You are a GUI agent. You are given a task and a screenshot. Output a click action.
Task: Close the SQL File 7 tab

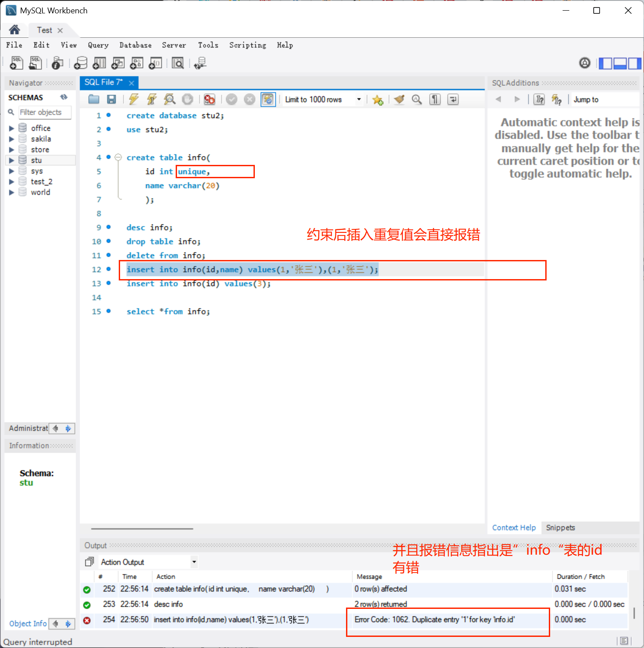coord(132,83)
